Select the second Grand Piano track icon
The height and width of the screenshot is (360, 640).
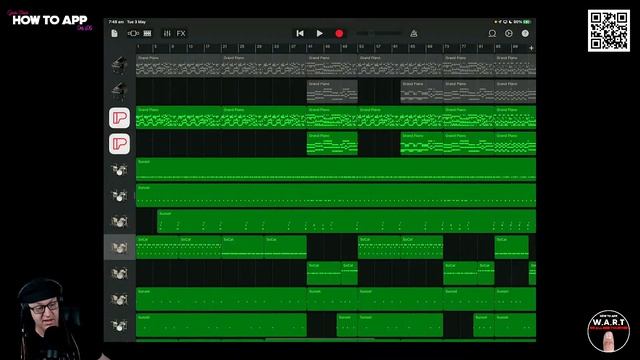[120, 91]
